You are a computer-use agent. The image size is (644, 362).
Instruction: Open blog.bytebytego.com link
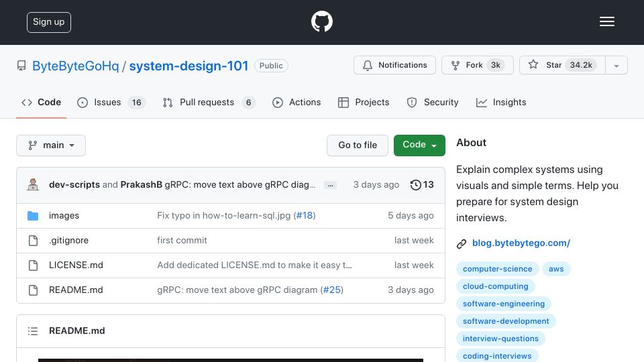(x=521, y=243)
